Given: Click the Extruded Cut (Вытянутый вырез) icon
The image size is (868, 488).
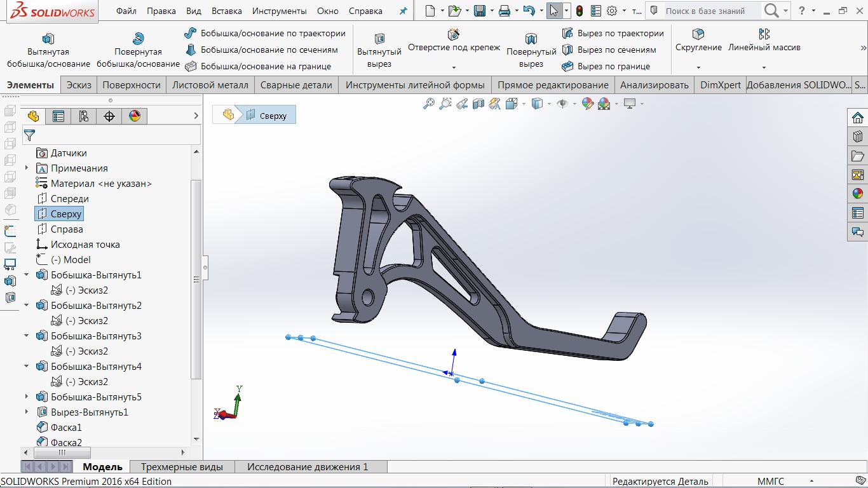Looking at the screenshot, I should [379, 39].
